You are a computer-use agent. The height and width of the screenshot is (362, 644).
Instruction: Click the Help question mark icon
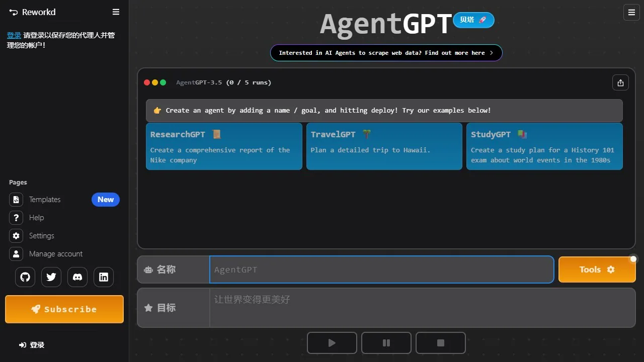click(16, 218)
